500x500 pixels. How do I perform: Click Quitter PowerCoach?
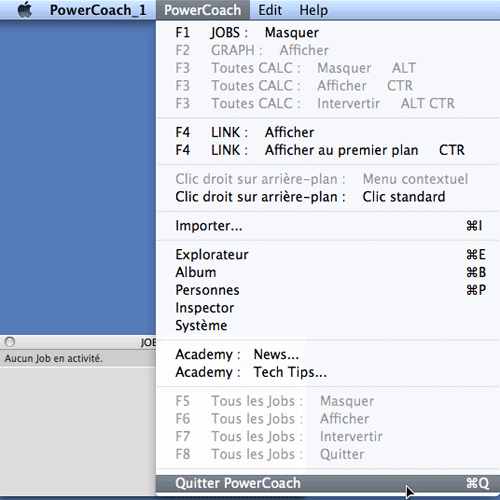pos(328,483)
